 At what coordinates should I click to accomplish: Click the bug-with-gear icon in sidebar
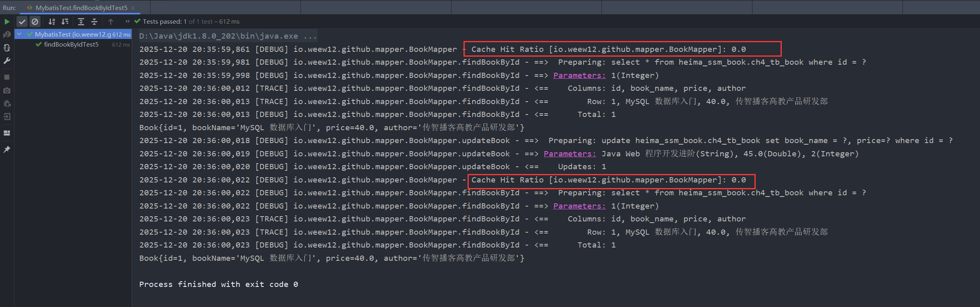tap(7, 104)
